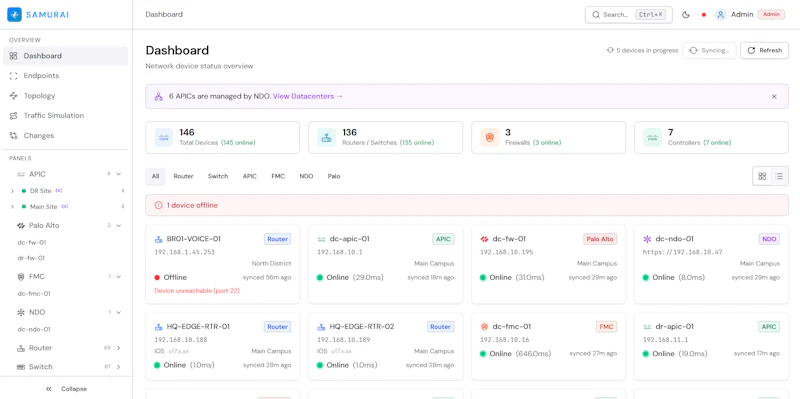This screenshot has width=800, height=399.
Task: Open Changes in the sidebar
Action: tap(65, 135)
